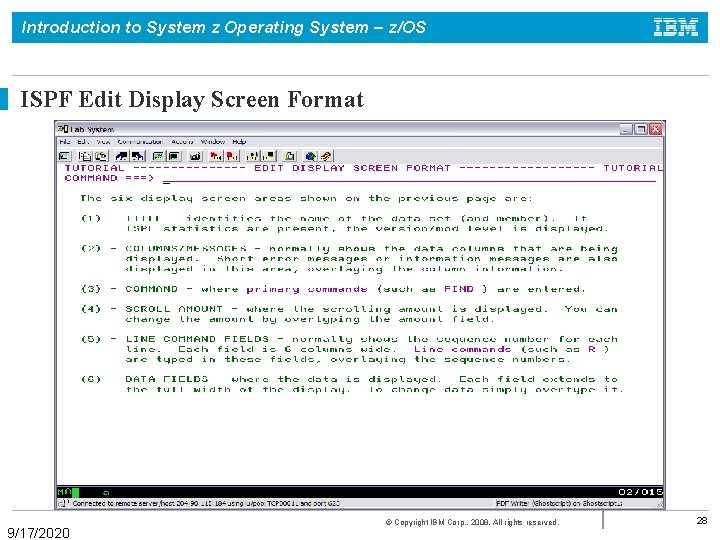Open the Color remap toolbar icon

(x=174, y=156)
